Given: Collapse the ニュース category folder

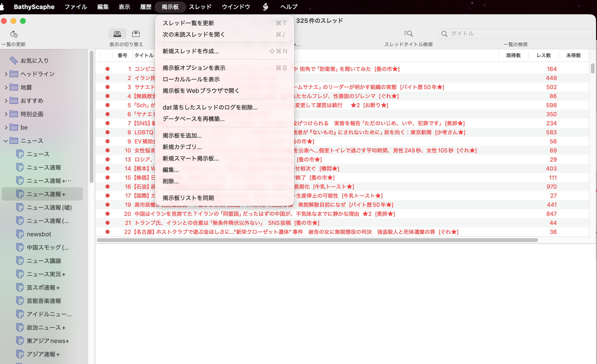Looking at the screenshot, I should tap(6, 141).
